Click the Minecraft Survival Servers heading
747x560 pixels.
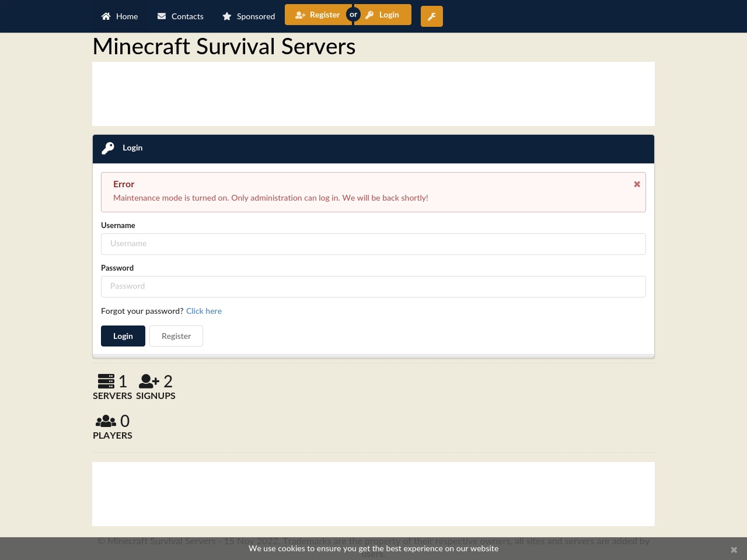tap(224, 47)
